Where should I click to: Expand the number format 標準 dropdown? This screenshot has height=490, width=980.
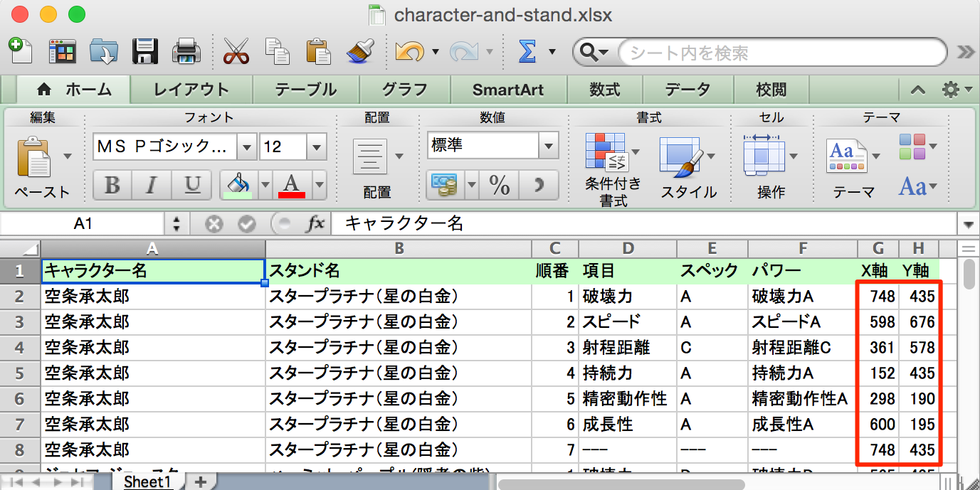point(548,146)
